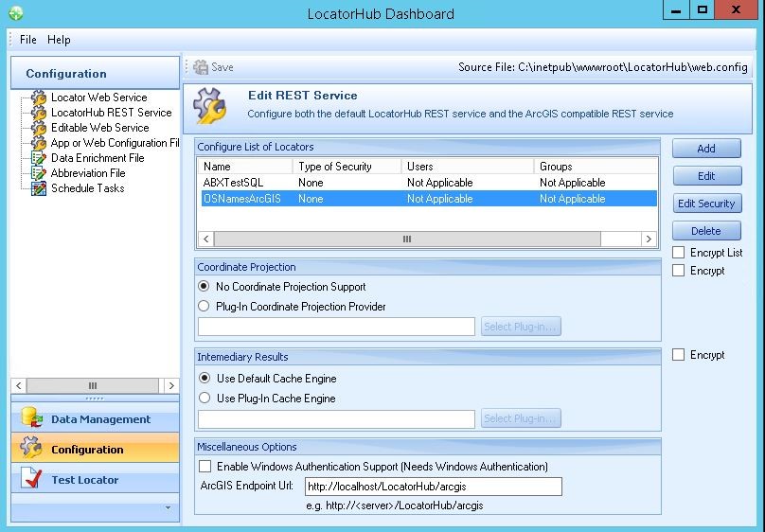The width and height of the screenshot is (765, 532).
Task: Click the navigation pane splitter grip dots
Action: pos(95,399)
